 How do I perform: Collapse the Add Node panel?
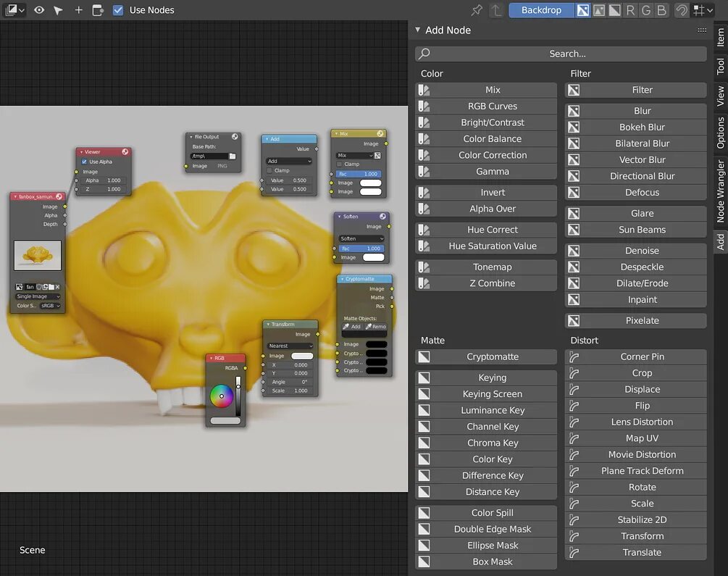(x=418, y=30)
